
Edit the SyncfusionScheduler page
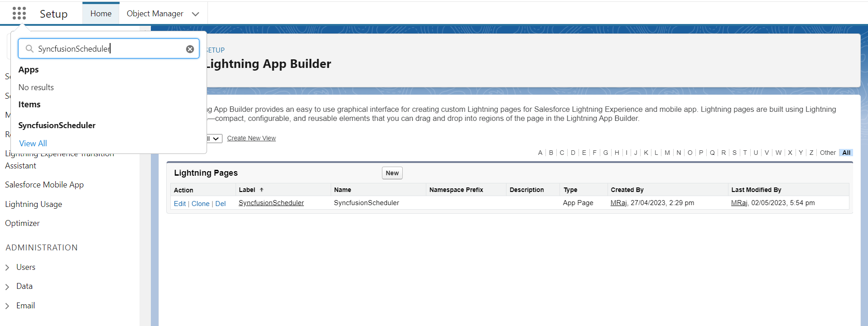point(180,204)
